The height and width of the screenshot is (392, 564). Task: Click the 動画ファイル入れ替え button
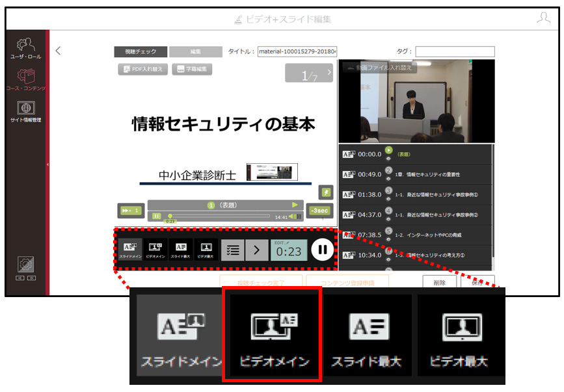point(380,68)
